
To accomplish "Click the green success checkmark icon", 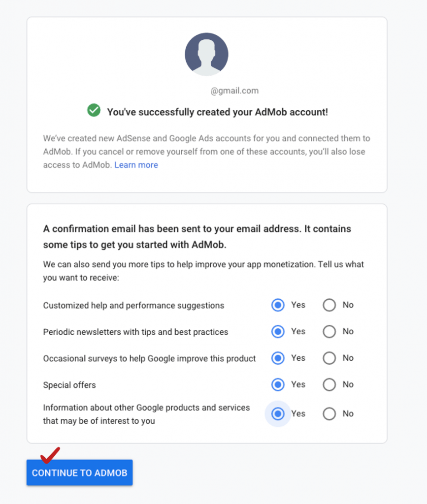I will [94, 112].
